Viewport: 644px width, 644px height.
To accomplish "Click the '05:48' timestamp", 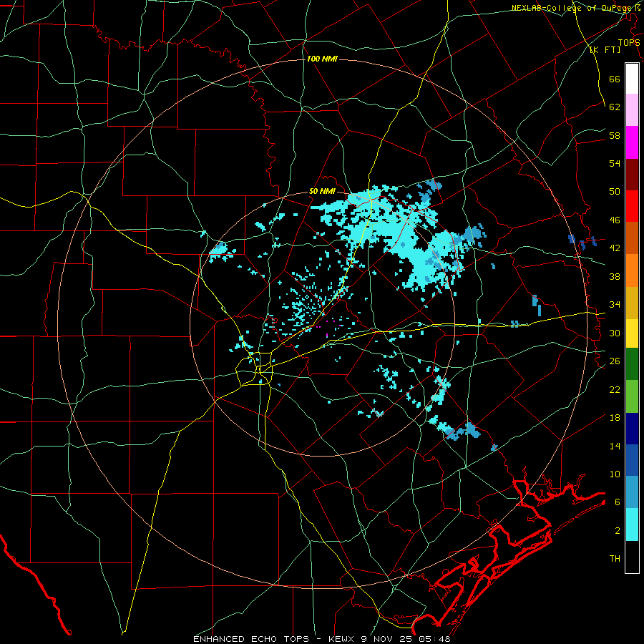I will (434, 639).
